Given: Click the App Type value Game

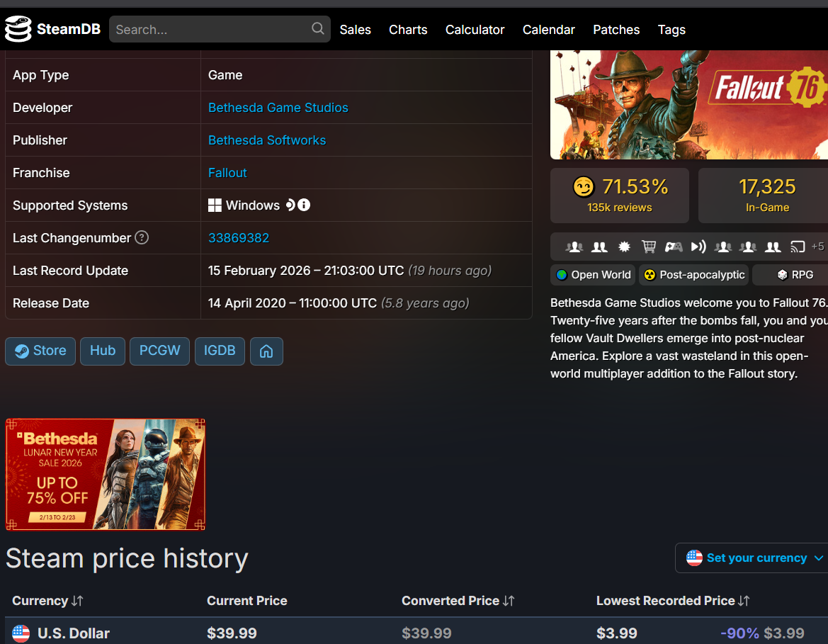Looking at the screenshot, I should (225, 75).
